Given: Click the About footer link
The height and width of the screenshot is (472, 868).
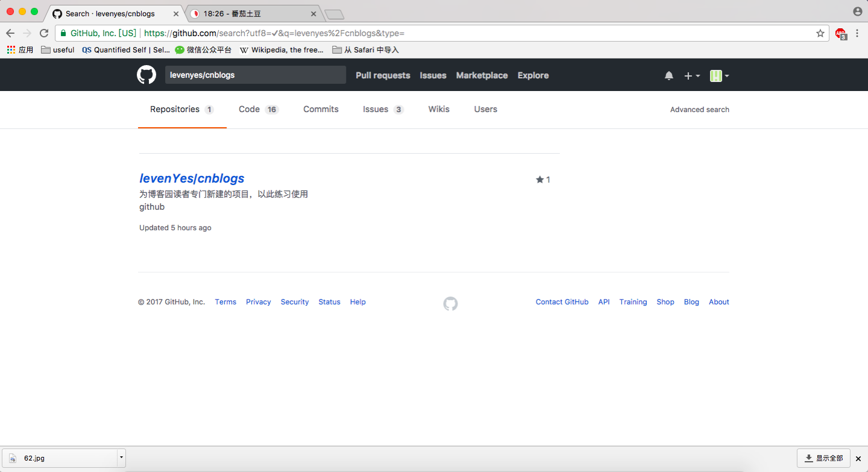Looking at the screenshot, I should coord(719,302).
